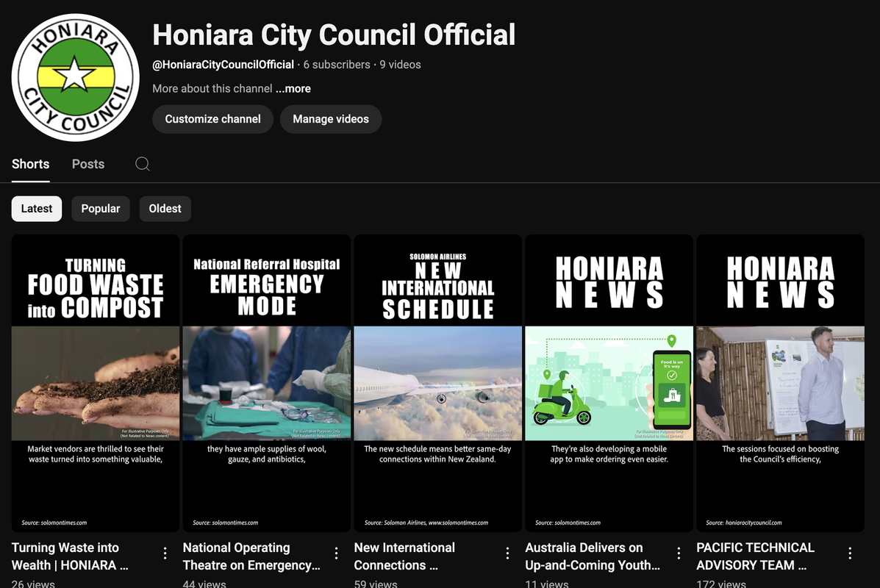Select the Oldest sort filter
Viewport: 880px width, 588px height.
tap(165, 209)
